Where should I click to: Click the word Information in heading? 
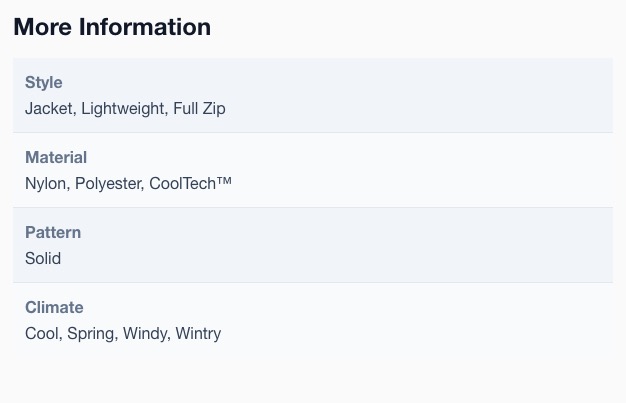point(145,27)
